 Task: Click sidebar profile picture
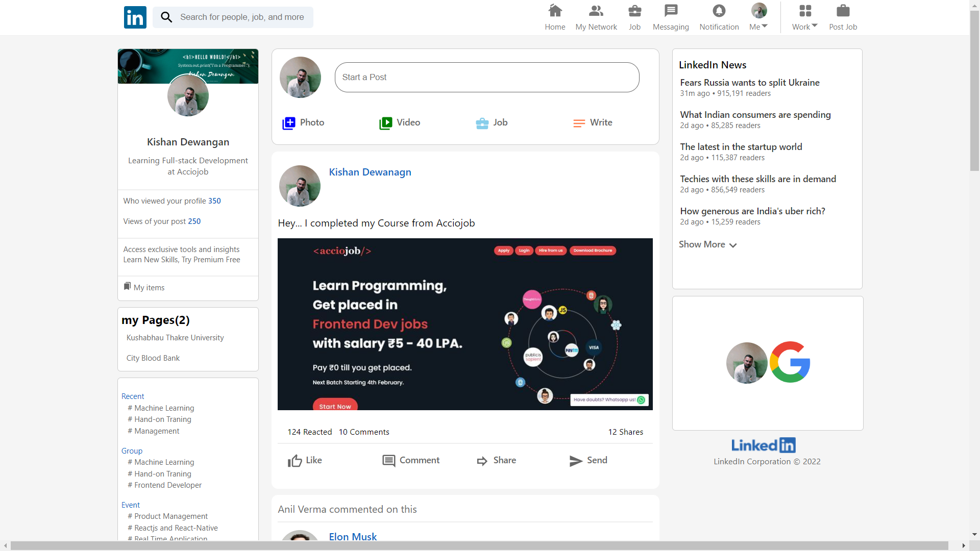pos(188,95)
